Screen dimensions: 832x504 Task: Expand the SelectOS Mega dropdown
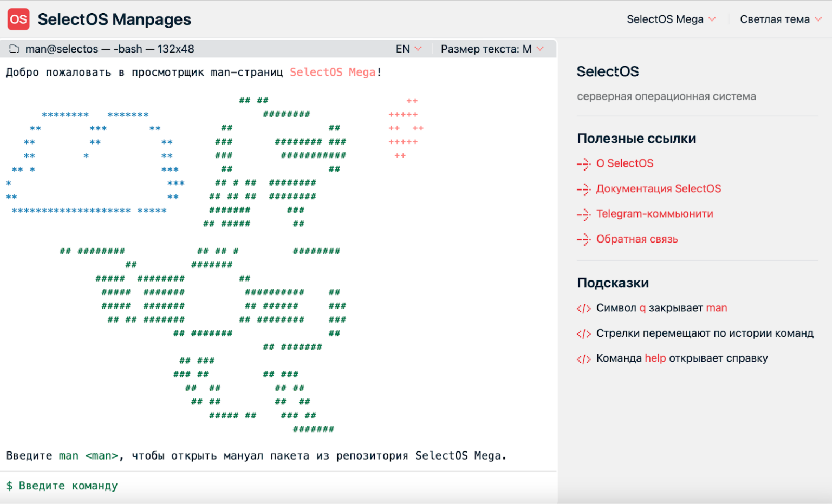672,19
